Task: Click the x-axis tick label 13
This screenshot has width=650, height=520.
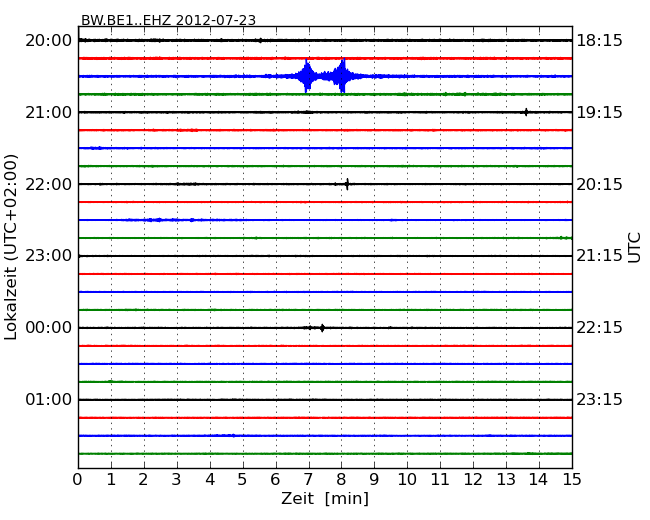Action: pos(506,479)
